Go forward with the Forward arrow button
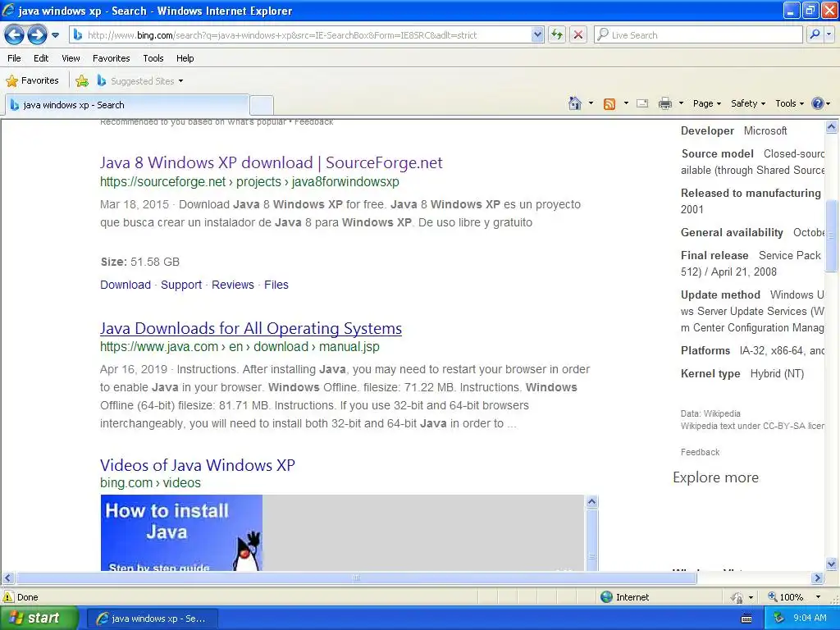The image size is (840, 630). click(x=37, y=35)
